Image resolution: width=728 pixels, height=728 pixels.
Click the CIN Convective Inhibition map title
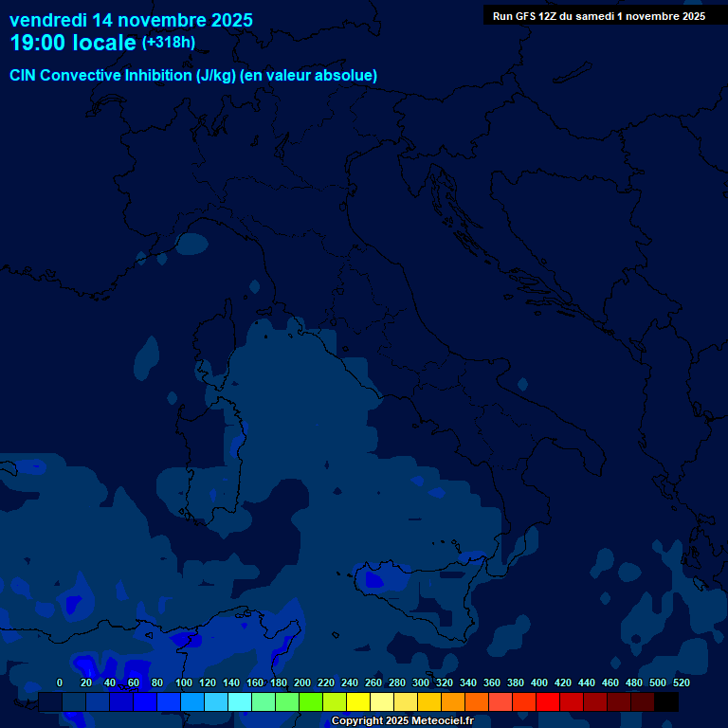click(193, 75)
